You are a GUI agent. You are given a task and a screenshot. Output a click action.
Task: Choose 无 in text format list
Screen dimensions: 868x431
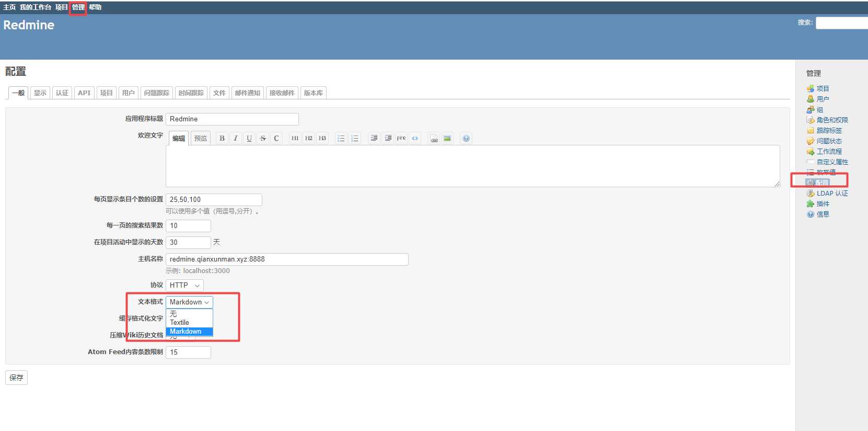coord(189,314)
